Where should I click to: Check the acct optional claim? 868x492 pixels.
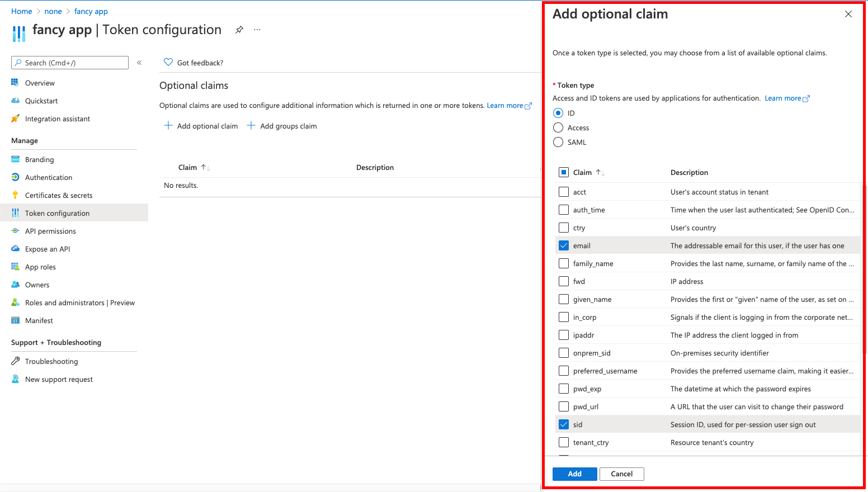[x=563, y=192]
